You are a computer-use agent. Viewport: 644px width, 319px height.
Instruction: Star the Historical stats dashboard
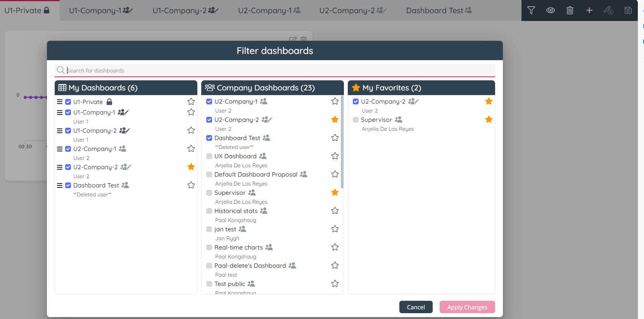335,211
